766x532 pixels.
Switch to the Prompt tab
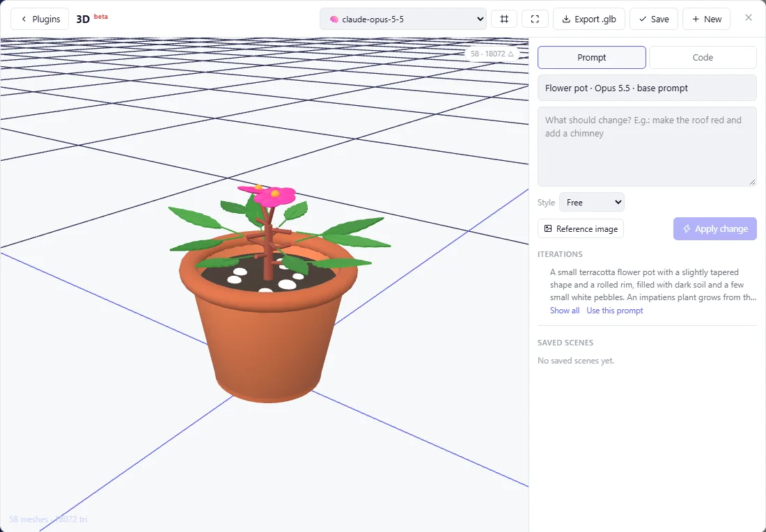tap(592, 58)
